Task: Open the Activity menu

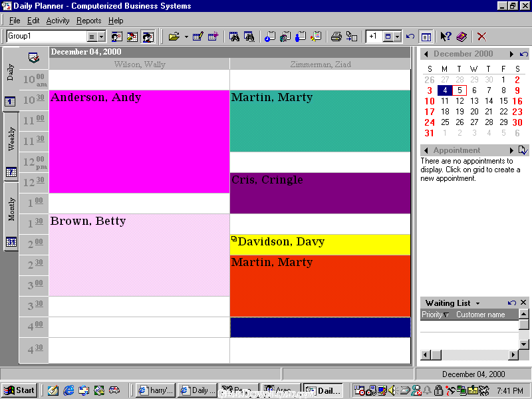Action: coord(58,21)
